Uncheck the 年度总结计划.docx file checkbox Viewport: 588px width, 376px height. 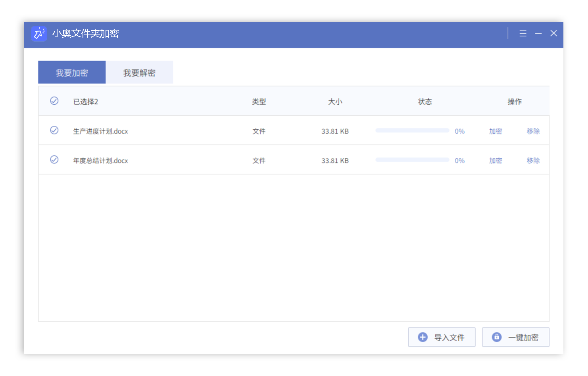pyautogui.click(x=54, y=160)
